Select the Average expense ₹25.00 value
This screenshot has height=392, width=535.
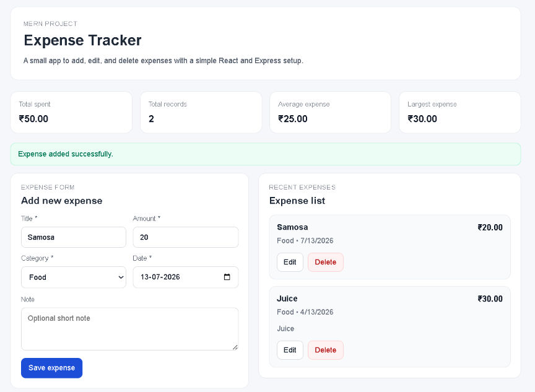(293, 119)
